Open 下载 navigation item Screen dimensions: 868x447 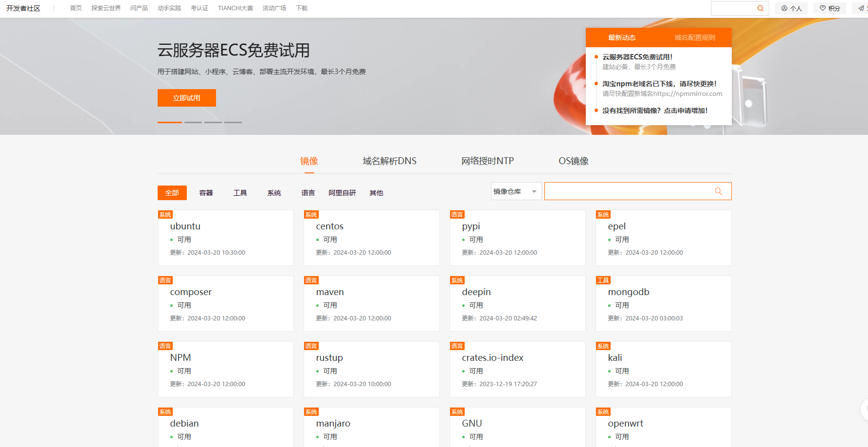tap(302, 8)
